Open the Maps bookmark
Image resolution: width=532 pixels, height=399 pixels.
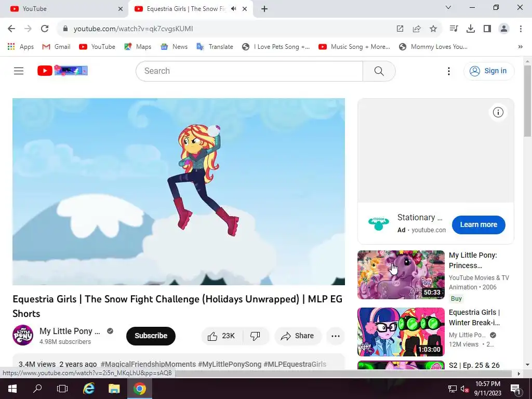point(137,47)
